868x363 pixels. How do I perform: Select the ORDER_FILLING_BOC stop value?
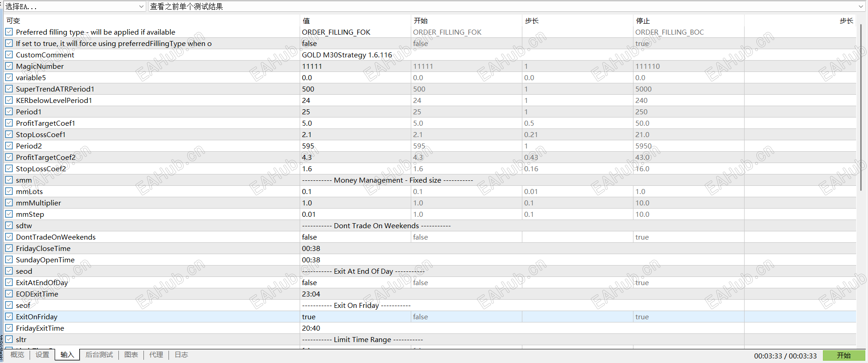pyautogui.click(x=669, y=32)
